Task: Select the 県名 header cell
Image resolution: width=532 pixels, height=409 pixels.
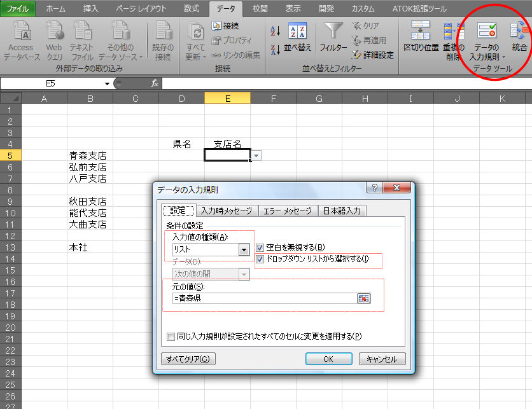Action: click(181, 144)
